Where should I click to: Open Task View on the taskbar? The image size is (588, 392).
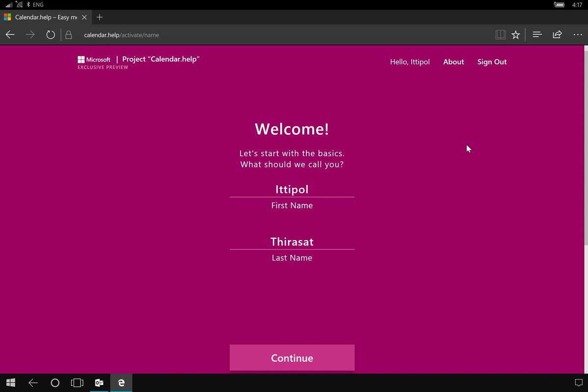tap(77, 383)
